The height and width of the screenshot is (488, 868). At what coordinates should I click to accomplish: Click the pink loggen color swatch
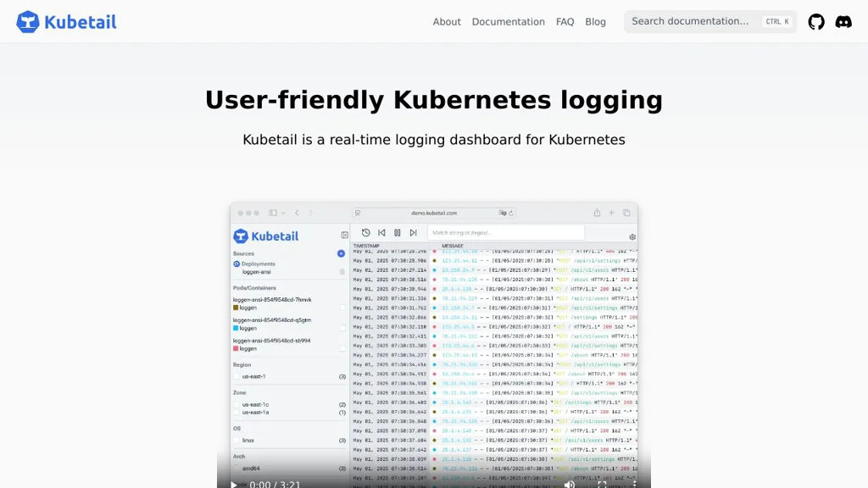236,348
